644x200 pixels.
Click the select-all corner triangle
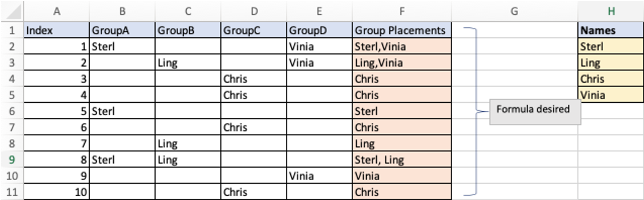tap(13, 12)
